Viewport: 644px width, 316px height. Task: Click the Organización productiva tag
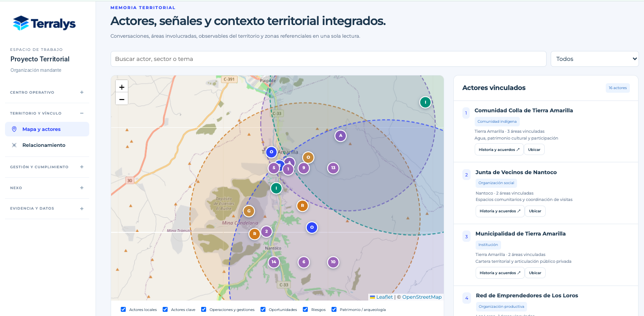click(501, 306)
